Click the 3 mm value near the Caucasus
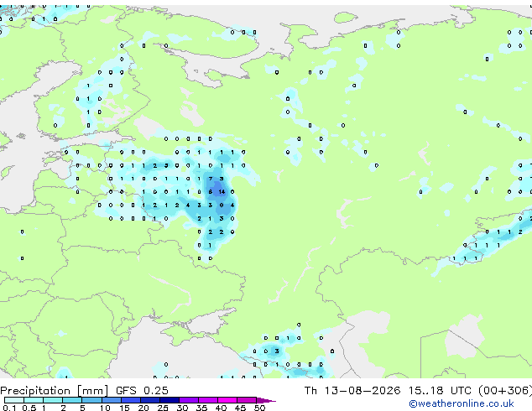The image size is (532, 411). [277, 351]
